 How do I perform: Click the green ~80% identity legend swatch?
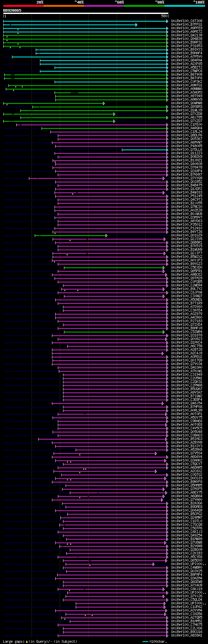(x=144, y=6)
